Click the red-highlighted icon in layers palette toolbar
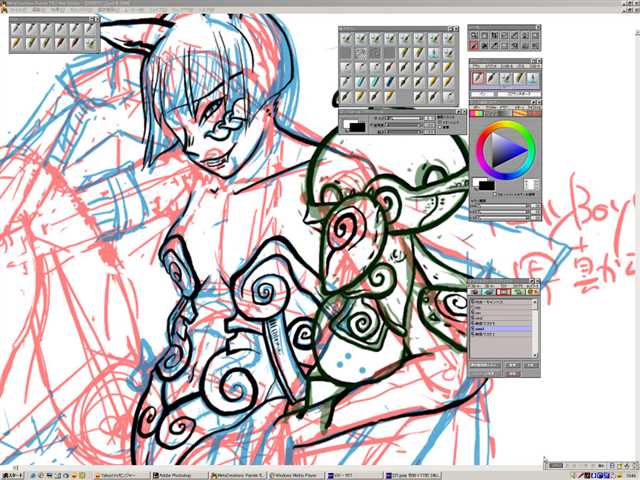This screenshot has width=640, height=480. [503, 291]
